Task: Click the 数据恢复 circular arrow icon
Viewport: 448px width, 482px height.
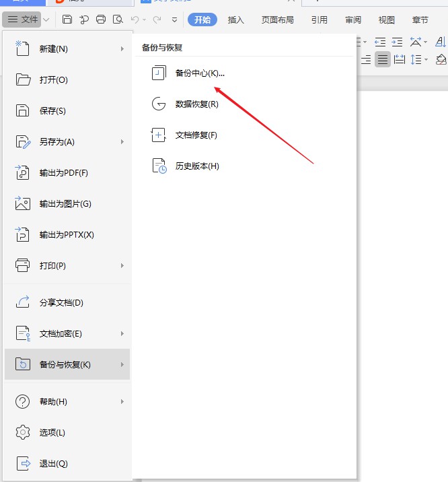Action: (x=159, y=104)
